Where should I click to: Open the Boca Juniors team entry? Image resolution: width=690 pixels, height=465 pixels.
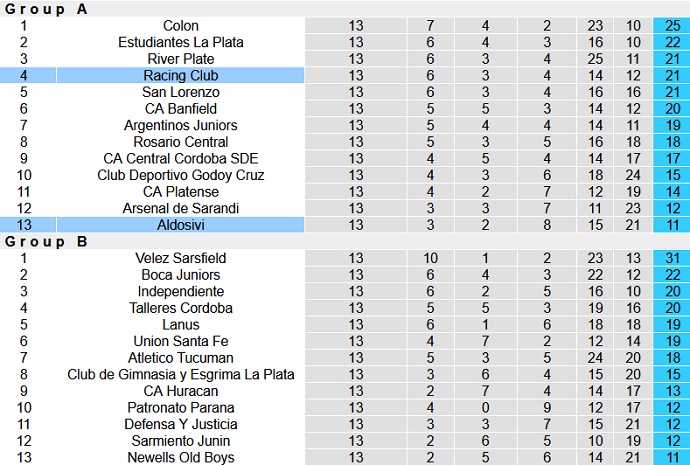pyautogui.click(x=180, y=275)
